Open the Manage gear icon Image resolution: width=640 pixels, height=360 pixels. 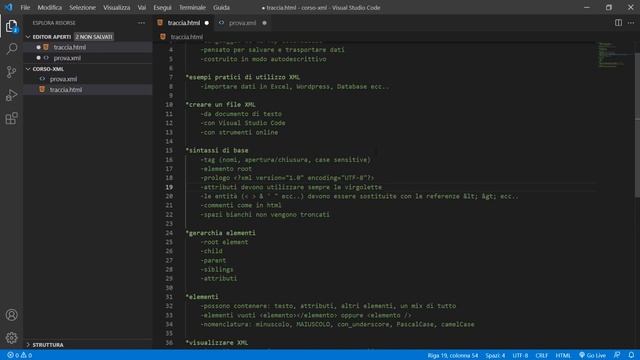pyautogui.click(x=11, y=338)
